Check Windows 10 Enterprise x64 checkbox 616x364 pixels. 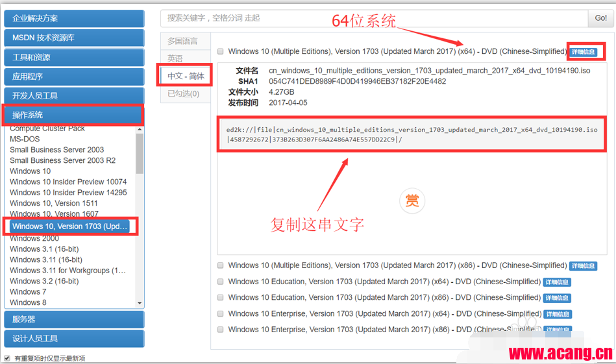click(221, 314)
